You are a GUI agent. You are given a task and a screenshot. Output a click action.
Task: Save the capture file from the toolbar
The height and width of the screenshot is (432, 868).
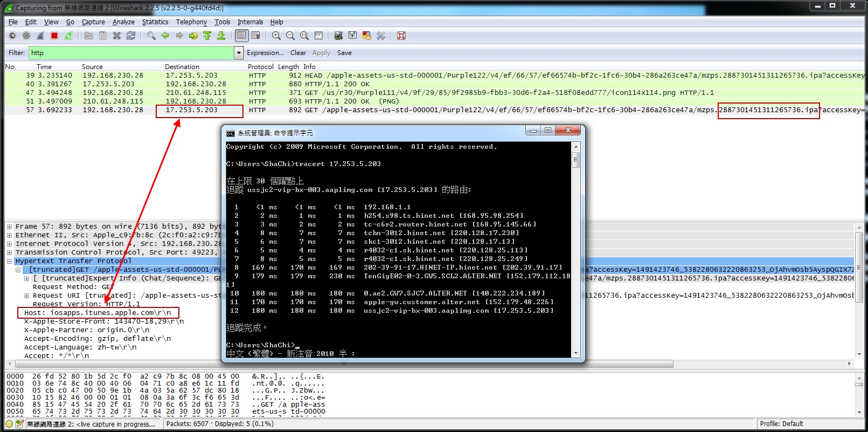[103, 36]
